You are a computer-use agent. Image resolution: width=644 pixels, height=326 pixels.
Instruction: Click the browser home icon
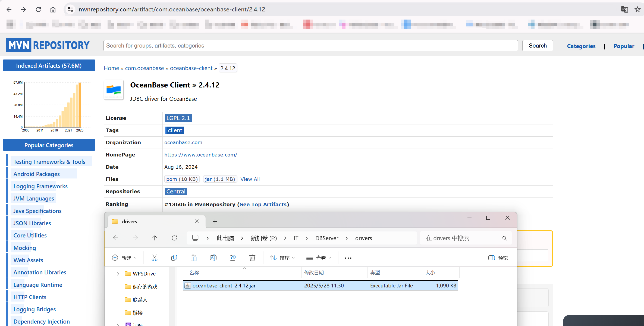pyautogui.click(x=53, y=9)
